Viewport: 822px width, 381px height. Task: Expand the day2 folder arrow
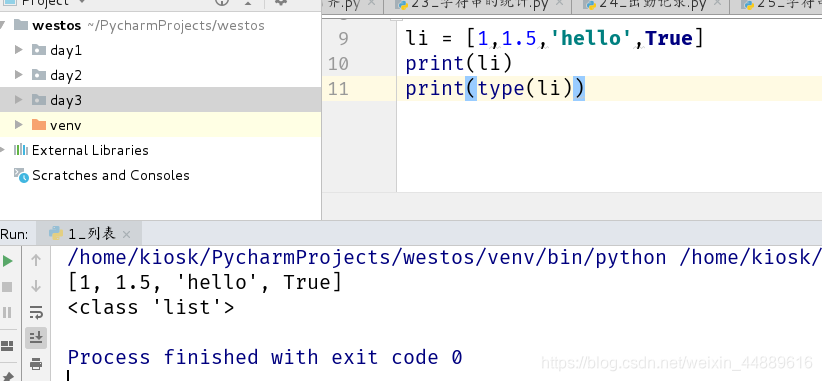tap(18, 75)
